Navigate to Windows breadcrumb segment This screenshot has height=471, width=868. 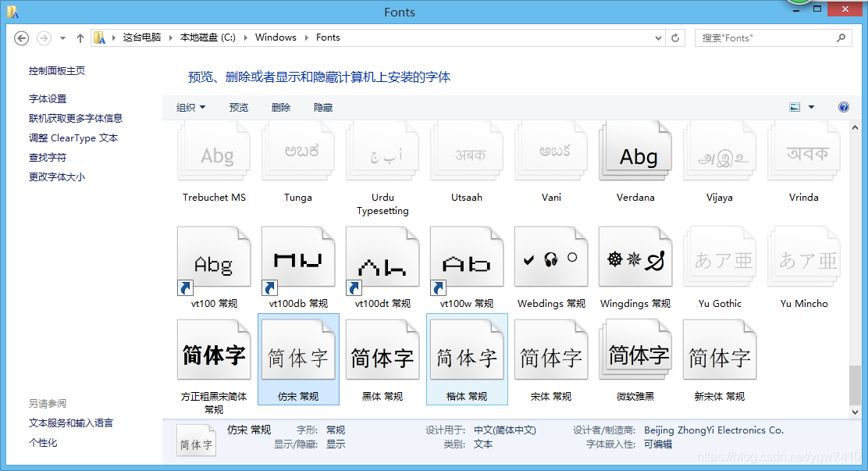(276, 37)
